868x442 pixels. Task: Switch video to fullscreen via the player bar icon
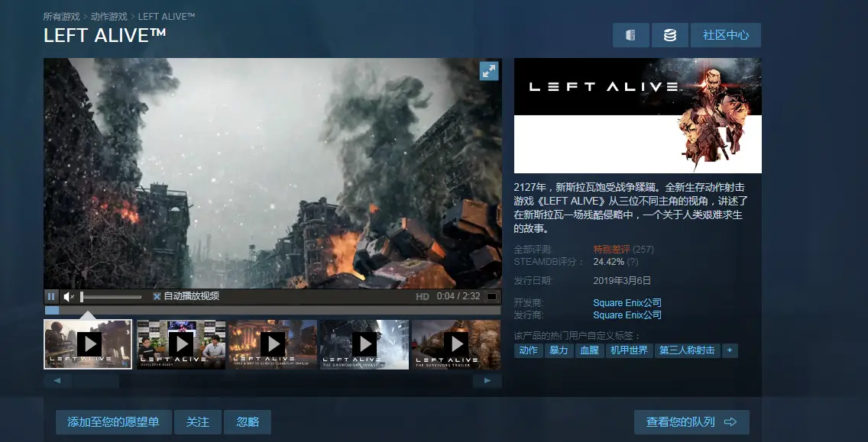pyautogui.click(x=491, y=296)
